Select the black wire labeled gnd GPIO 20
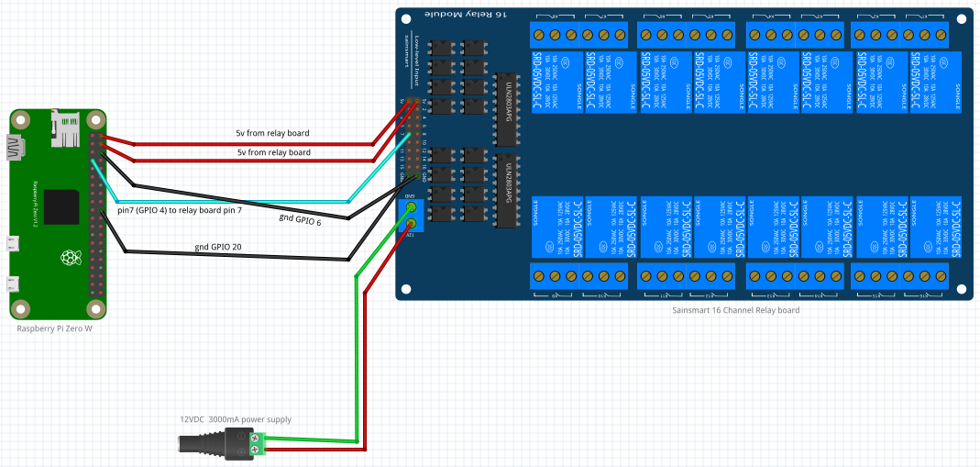The width and height of the screenshot is (980, 467). 237,255
